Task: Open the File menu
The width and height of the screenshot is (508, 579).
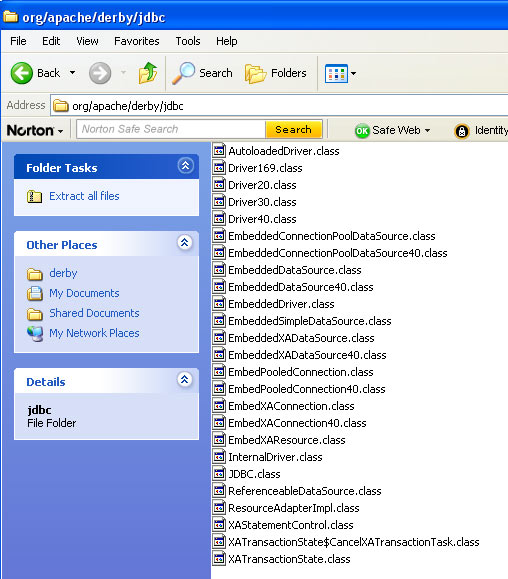Action: [18, 41]
